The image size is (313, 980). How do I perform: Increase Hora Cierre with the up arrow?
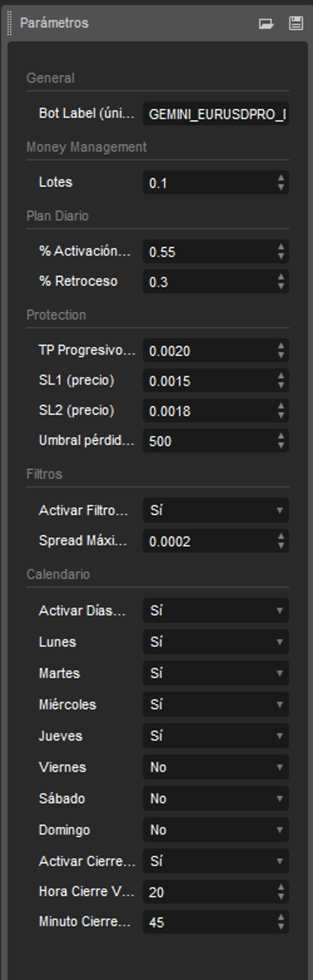point(281,888)
